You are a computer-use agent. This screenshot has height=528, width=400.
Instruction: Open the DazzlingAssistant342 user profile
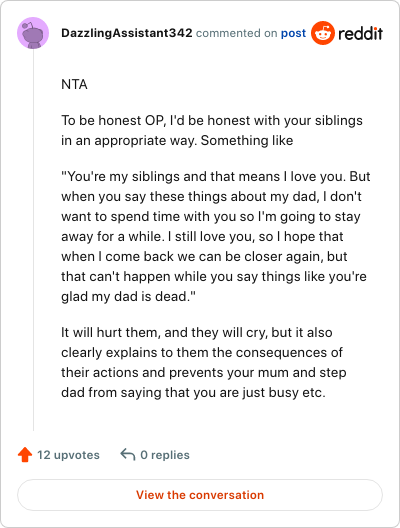pyautogui.click(x=127, y=33)
